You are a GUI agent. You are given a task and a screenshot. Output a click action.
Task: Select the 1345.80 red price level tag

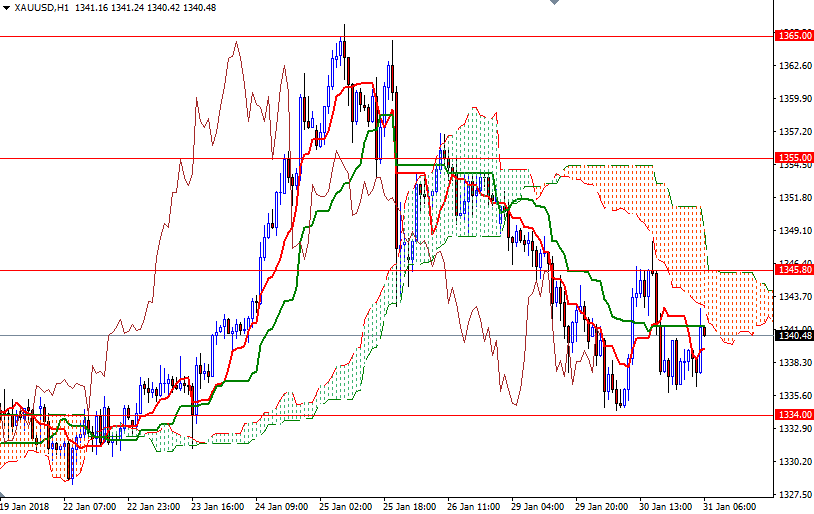[794, 270]
